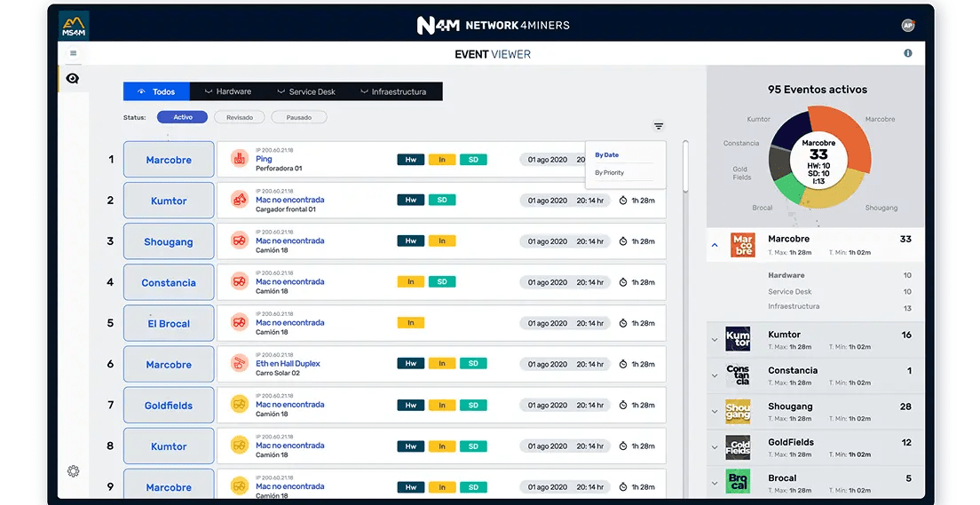Click the Carro Solar 02 equipment icon
This screenshot has width=980, height=505.
(240, 364)
